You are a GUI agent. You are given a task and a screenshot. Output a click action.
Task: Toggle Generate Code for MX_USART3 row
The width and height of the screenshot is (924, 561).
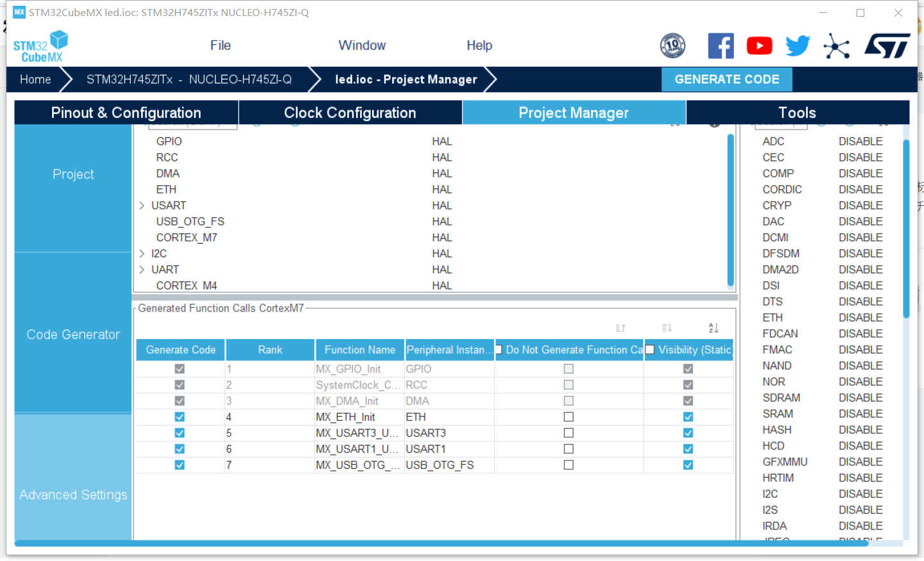(180, 433)
